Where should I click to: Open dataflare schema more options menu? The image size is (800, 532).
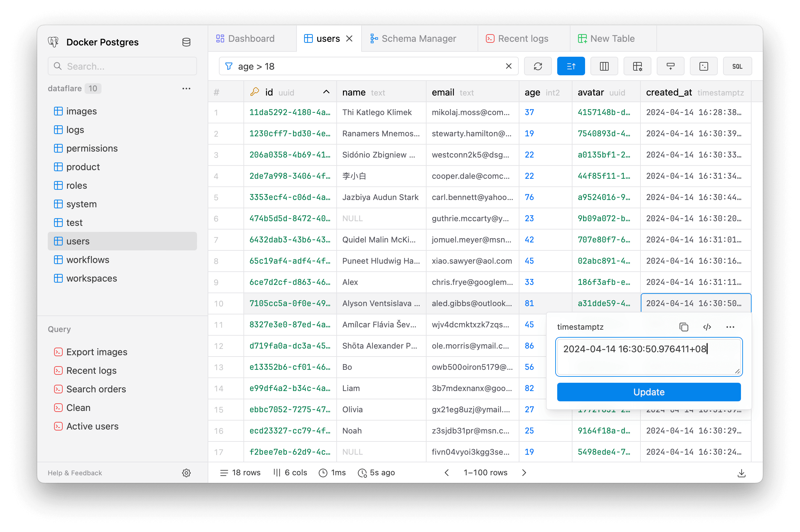click(x=186, y=89)
